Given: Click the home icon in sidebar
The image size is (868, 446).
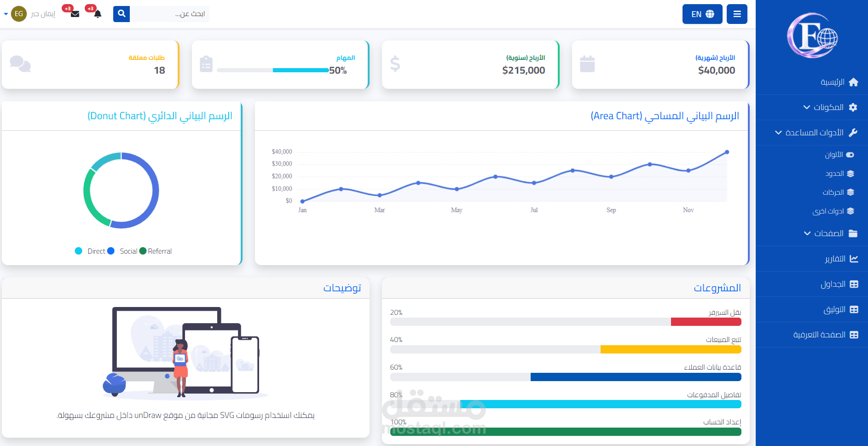Looking at the screenshot, I should (853, 82).
